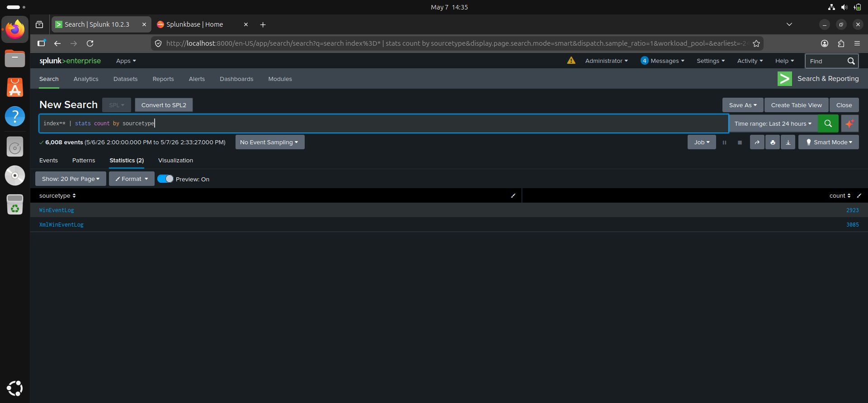Viewport: 868px width, 403px height.
Task: Open Firefox extensions menu icon
Action: (x=841, y=43)
